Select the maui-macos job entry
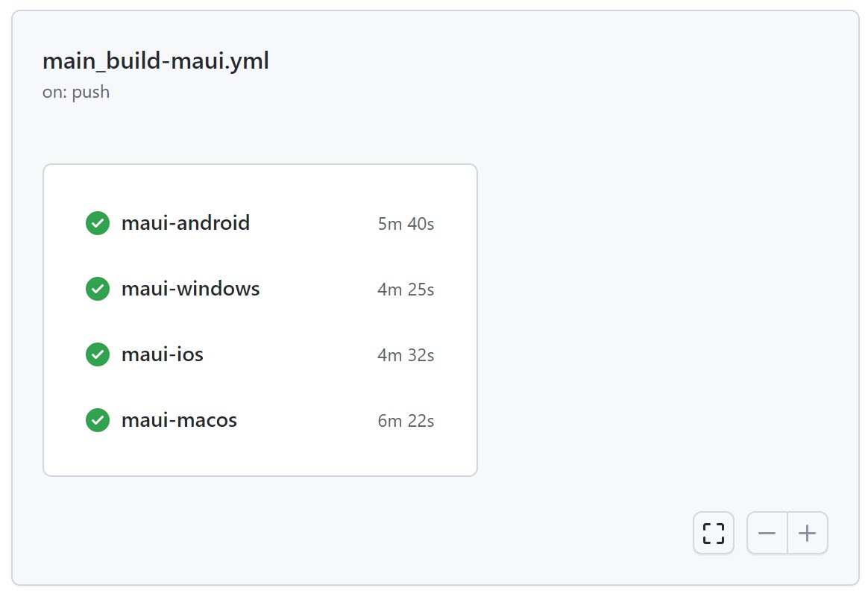 (178, 420)
